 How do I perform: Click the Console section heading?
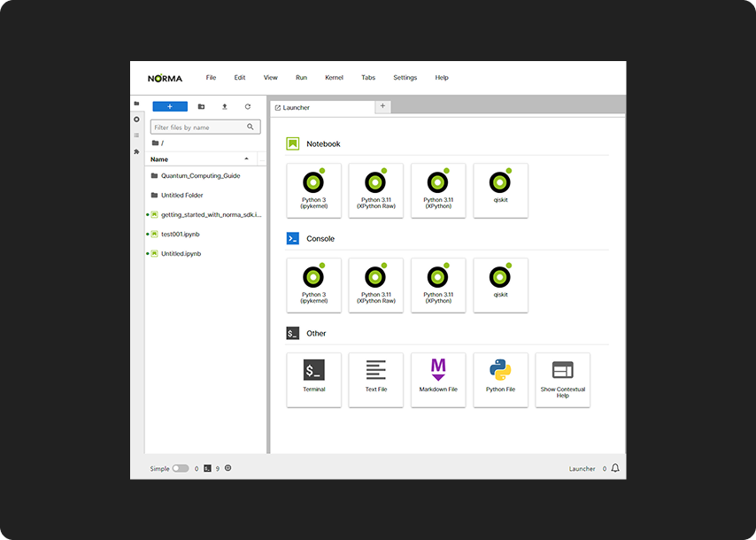pyautogui.click(x=320, y=239)
